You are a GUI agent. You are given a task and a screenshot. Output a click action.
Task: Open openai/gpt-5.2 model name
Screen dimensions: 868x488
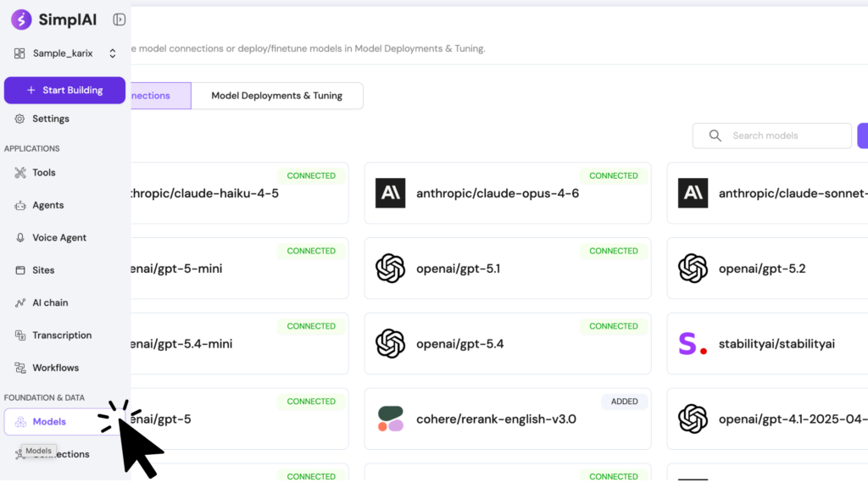coord(762,269)
